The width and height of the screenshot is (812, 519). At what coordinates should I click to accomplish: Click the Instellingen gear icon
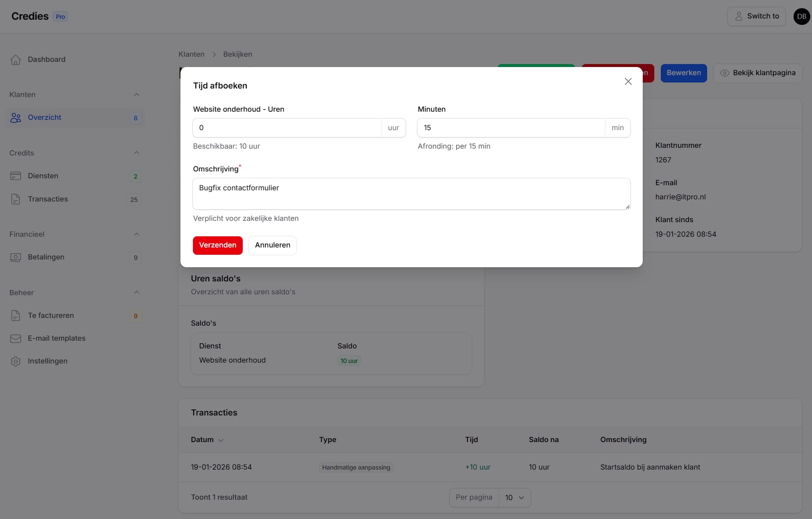pyautogui.click(x=15, y=361)
